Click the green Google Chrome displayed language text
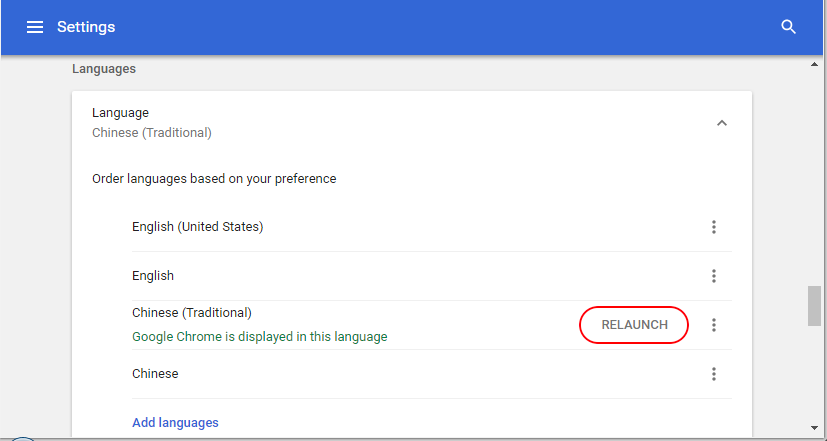827x441 pixels. [259, 337]
